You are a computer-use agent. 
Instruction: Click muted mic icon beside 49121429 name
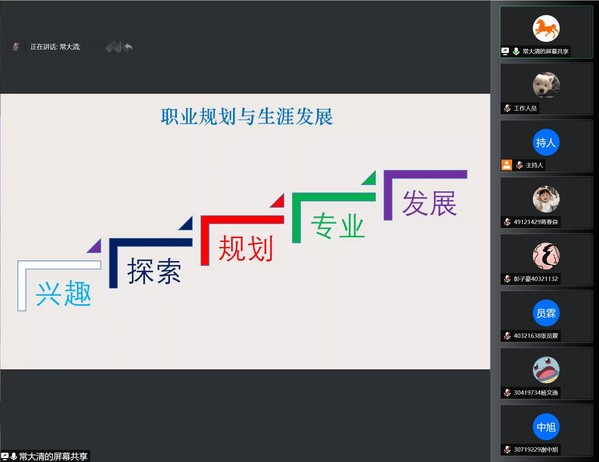click(507, 222)
